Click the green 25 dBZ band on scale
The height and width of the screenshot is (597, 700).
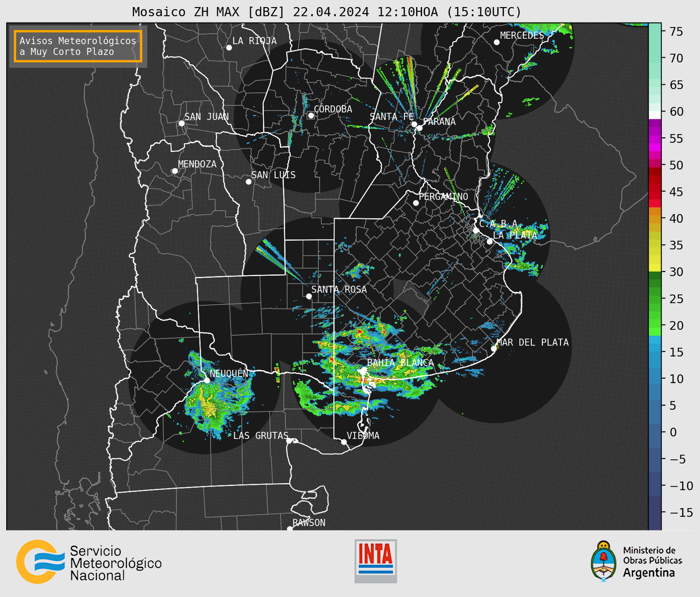(x=655, y=298)
